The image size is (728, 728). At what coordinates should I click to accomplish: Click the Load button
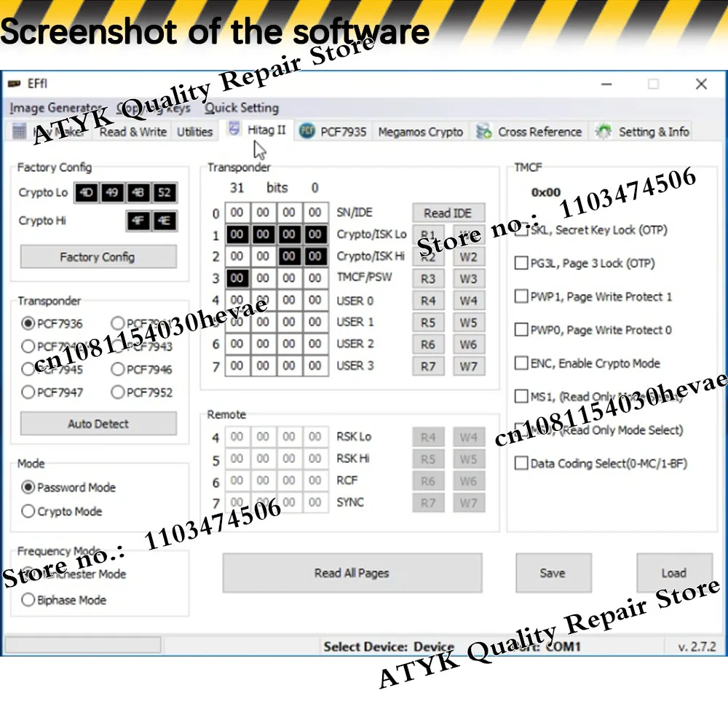point(674,573)
